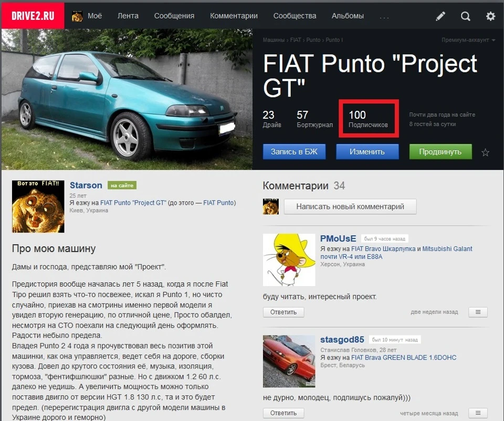Click Starson's large avatar image
Screen dimensions: 504x421
pos(38,206)
